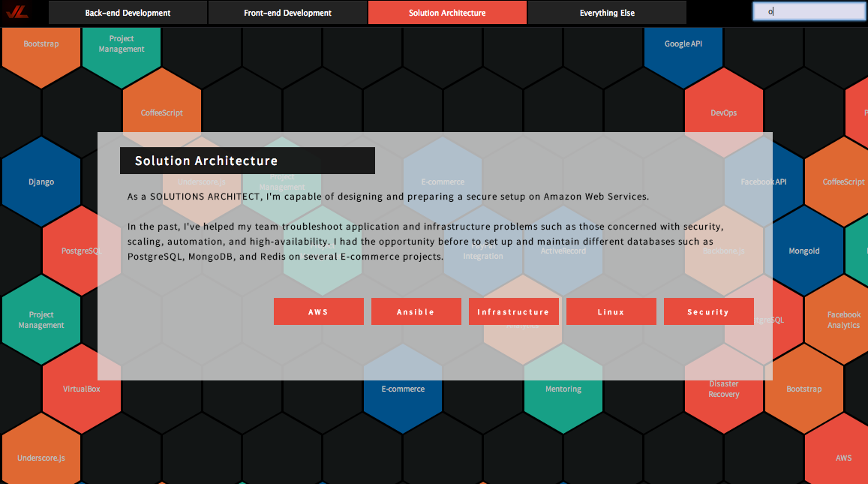Screen dimensions: 868x484
Task: Open the Back-end Development tab
Action: [128, 13]
